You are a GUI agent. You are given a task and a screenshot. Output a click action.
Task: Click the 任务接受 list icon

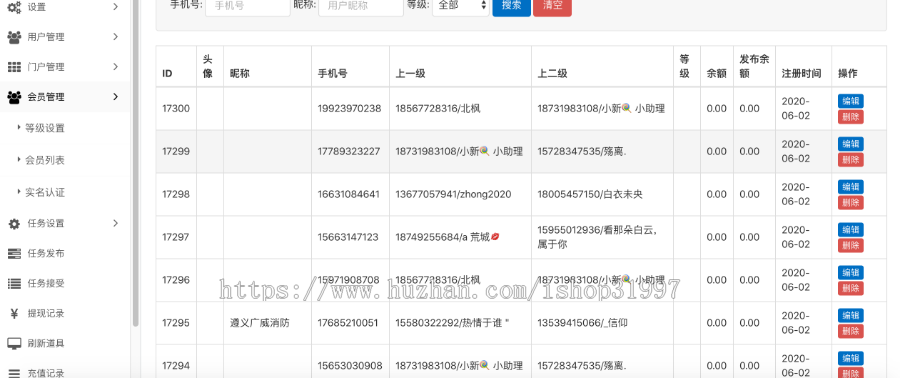click(14, 283)
